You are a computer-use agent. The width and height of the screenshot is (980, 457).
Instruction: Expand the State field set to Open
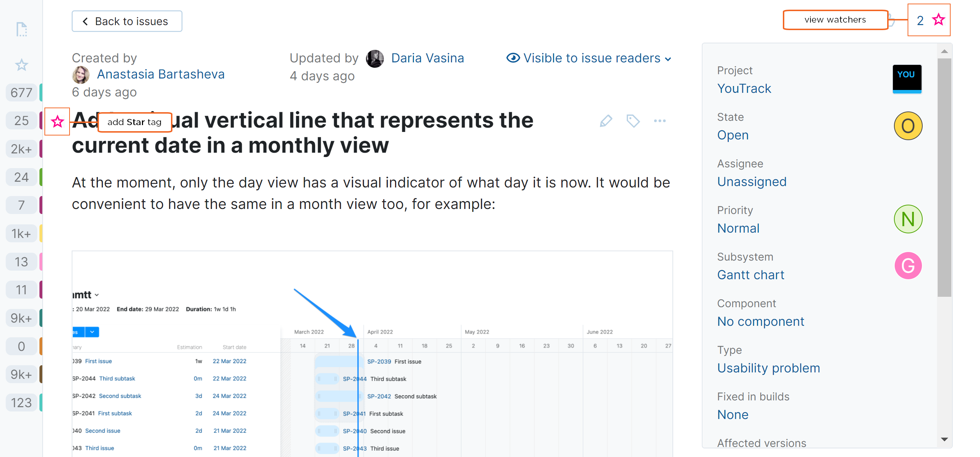pyautogui.click(x=733, y=135)
